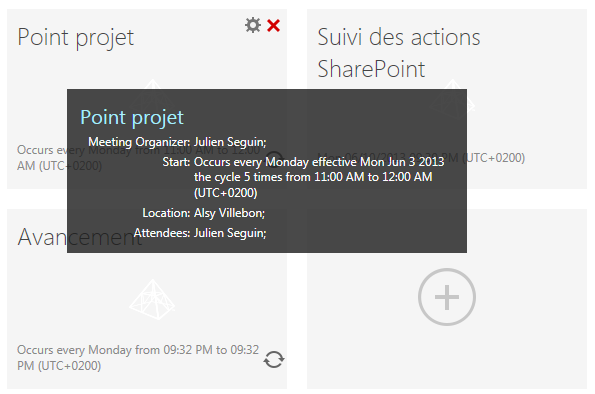This screenshot has width=595, height=394.
Task: Open Suivi des actions SharePoint meeting title
Action: (x=399, y=53)
